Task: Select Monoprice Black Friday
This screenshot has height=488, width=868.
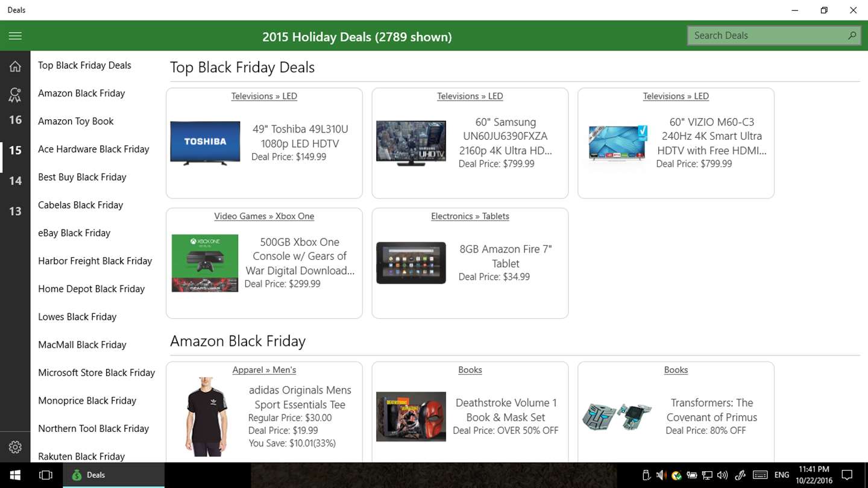Action: (x=87, y=401)
